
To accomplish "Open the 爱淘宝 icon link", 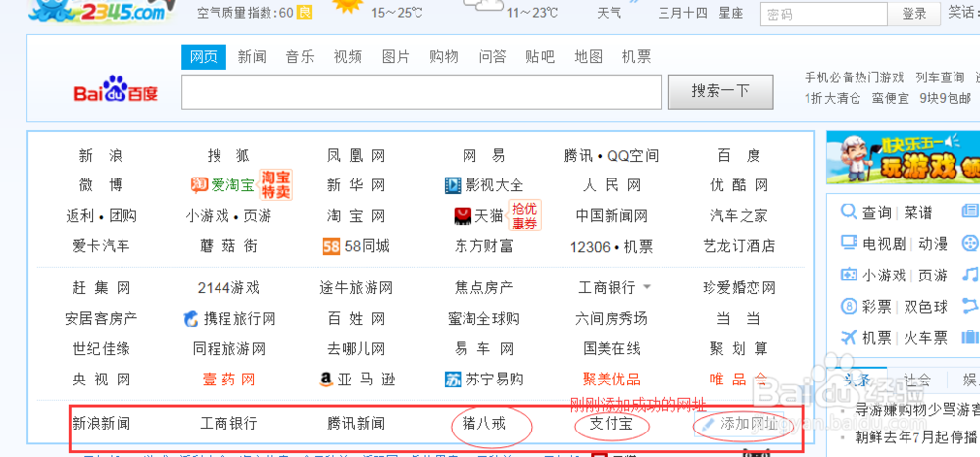I will 199,185.
